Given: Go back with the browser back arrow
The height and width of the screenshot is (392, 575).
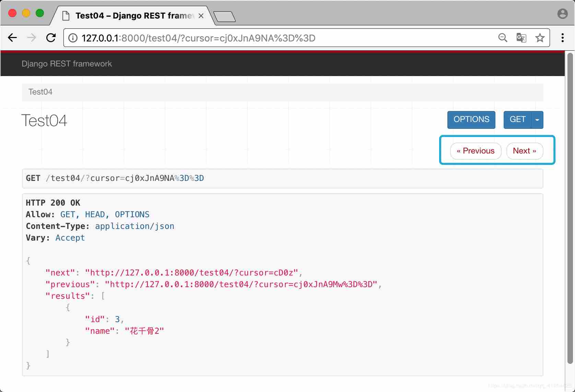Looking at the screenshot, I should [12, 38].
